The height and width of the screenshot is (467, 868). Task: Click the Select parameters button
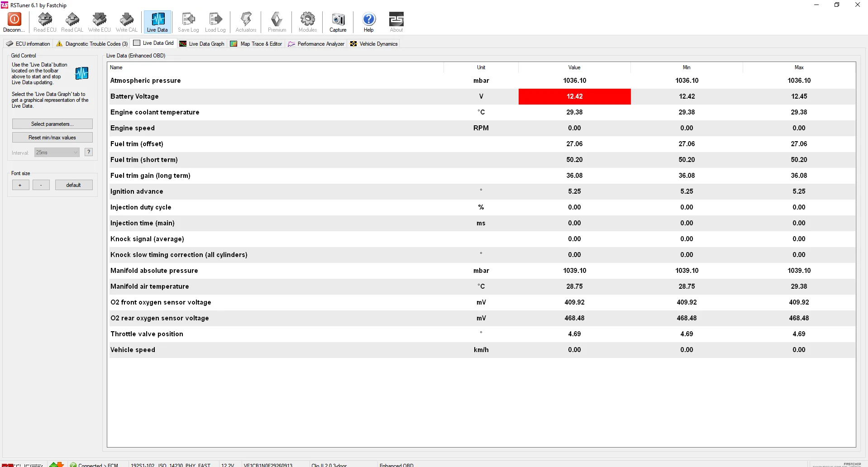(x=52, y=124)
